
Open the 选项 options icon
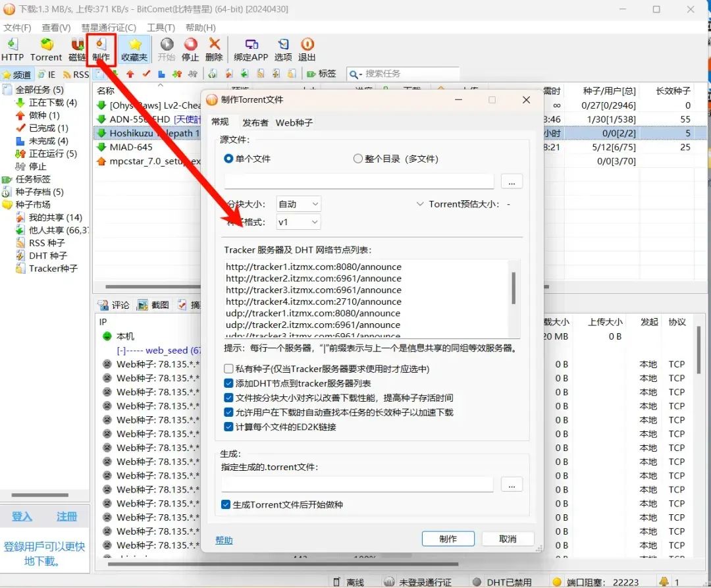pos(283,44)
